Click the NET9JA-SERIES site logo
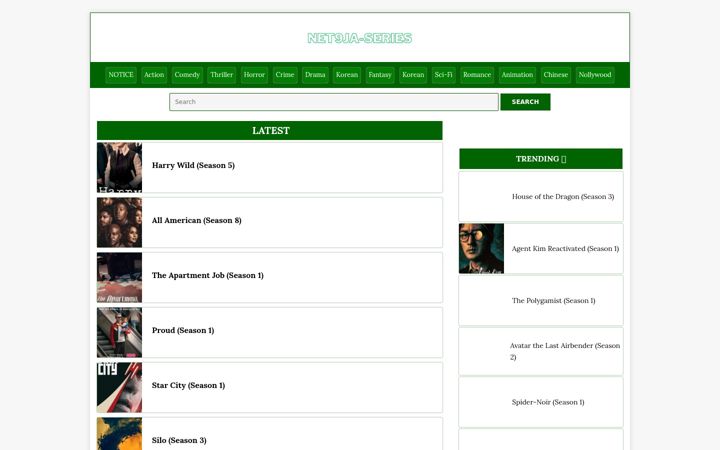The width and height of the screenshot is (720, 450). (x=360, y=38)
